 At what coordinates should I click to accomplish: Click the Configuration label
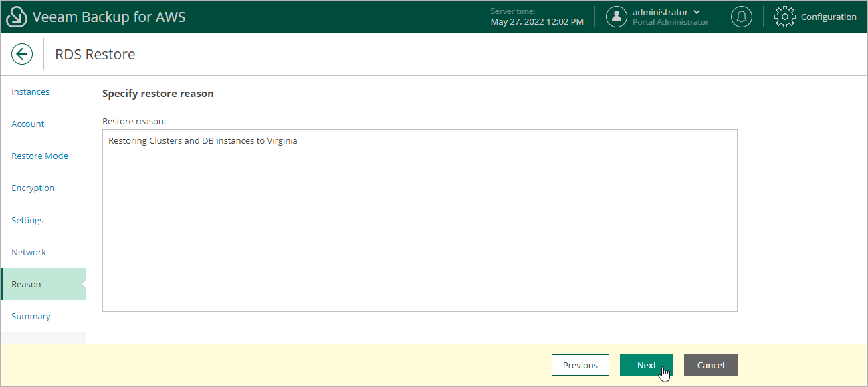coord(829,17)
